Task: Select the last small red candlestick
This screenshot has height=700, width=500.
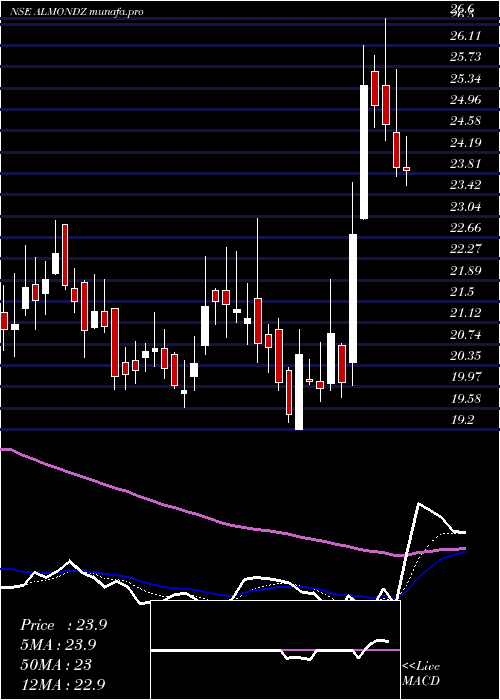Action: [x=406, y=169]
